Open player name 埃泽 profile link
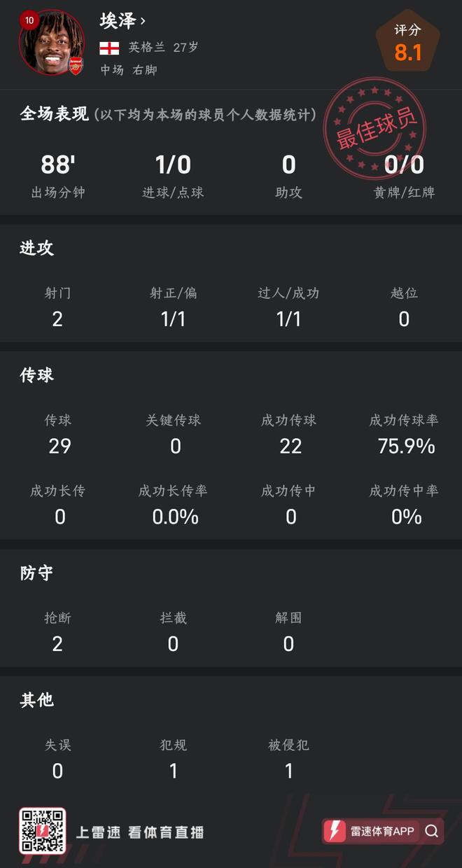Viewport: 462px width, 868px height. (x=117, y=21)
